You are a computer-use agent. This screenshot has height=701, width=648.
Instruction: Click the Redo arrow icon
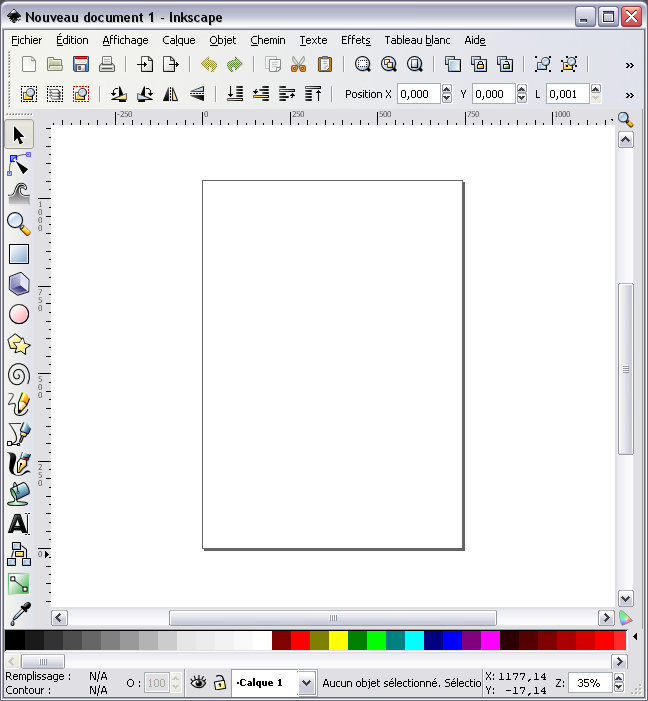(234, 64)
